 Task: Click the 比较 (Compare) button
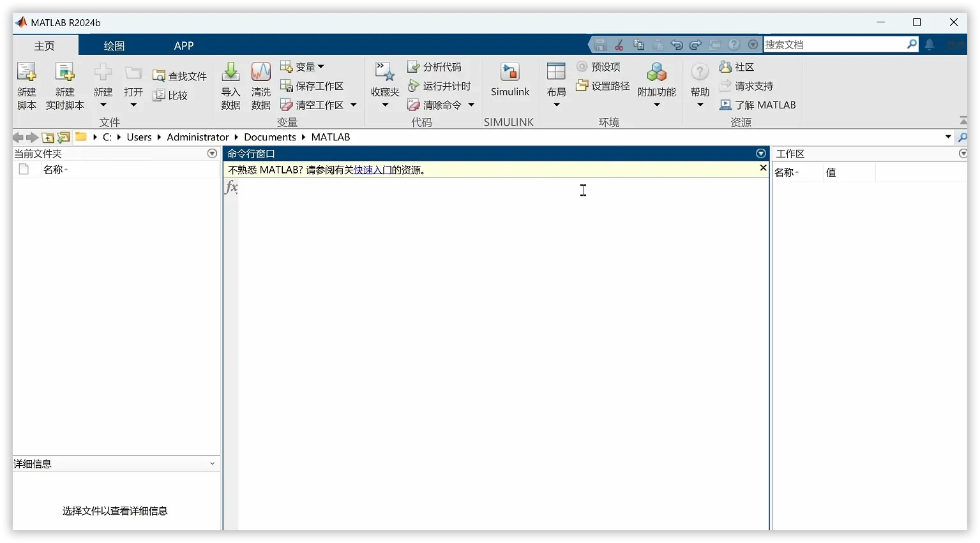[170, 95]
